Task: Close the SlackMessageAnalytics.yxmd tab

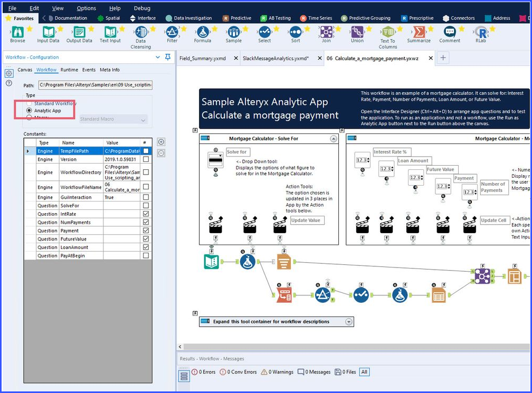Action: [320, 59]
